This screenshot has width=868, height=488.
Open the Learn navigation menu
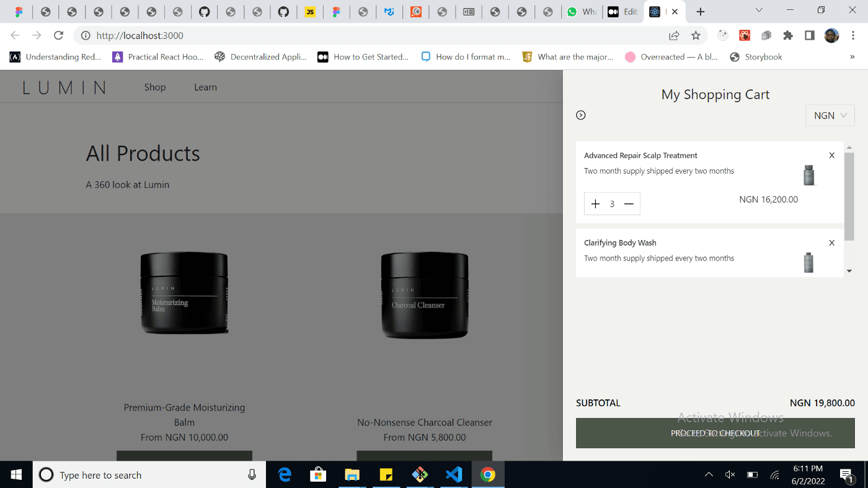click(x=205, y=87)
